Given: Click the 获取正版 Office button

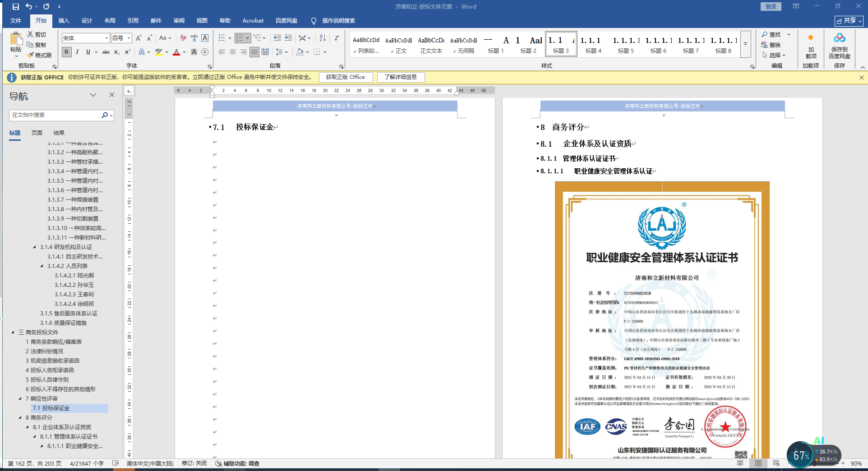Looking at the screenshot, I should tap(346, 77).
